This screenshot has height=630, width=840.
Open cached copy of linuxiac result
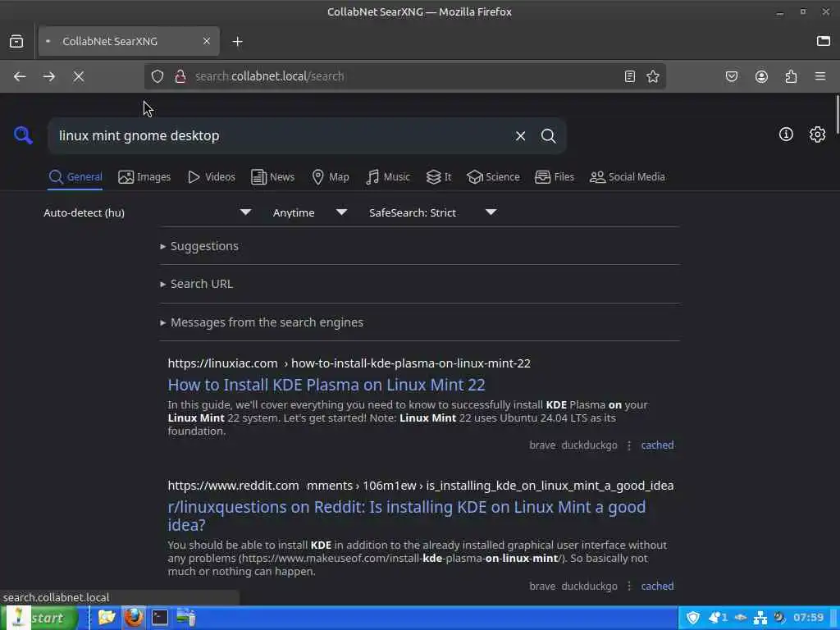657,445
